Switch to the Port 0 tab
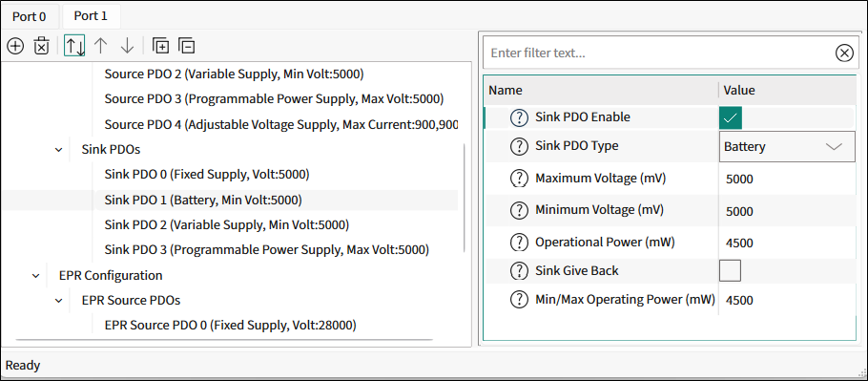Screen dimensions: 868x381 click(x=30, y=16)
